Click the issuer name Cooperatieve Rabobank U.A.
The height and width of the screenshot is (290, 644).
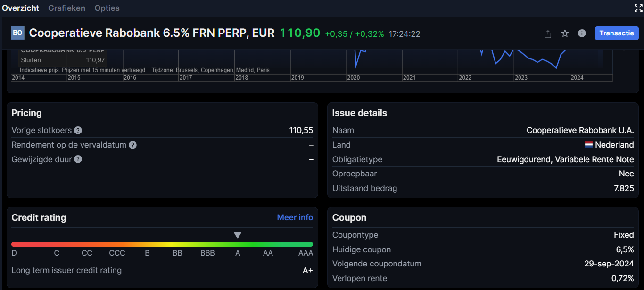tap(580, 130)
